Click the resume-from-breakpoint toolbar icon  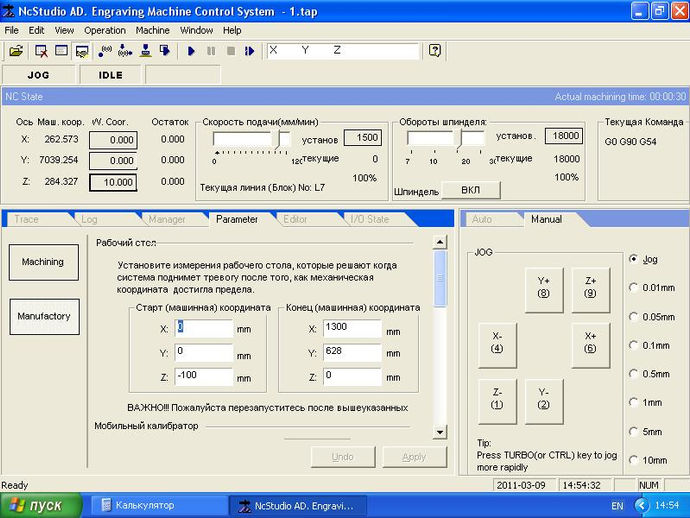(x=250, y=51)
